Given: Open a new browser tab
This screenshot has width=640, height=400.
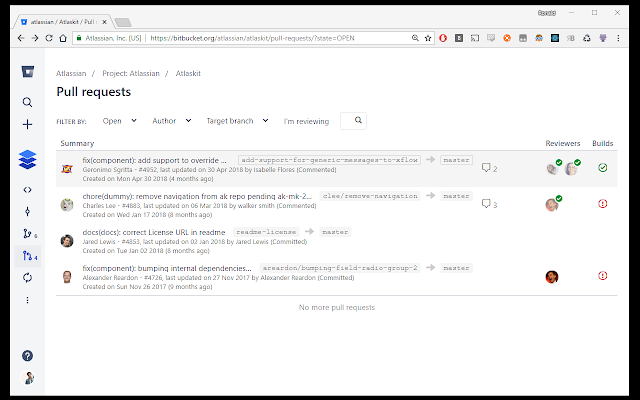Looking at the screenshot, I should point(122,22).
